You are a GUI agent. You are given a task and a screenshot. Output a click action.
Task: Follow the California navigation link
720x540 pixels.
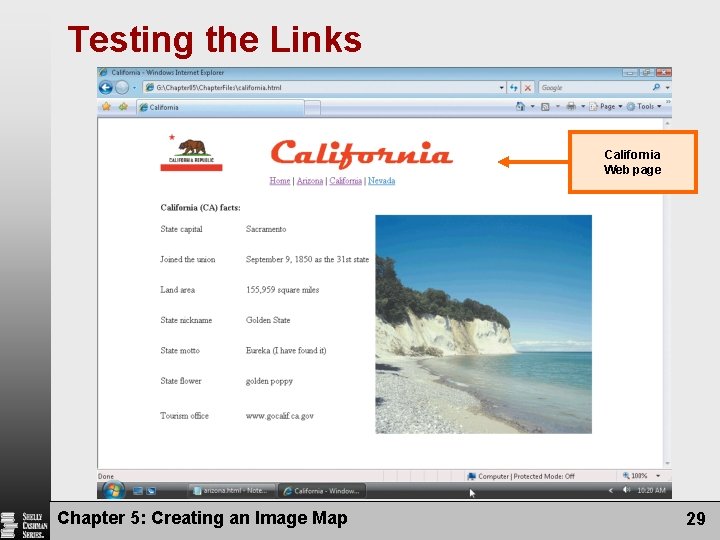tap(345, 181)
